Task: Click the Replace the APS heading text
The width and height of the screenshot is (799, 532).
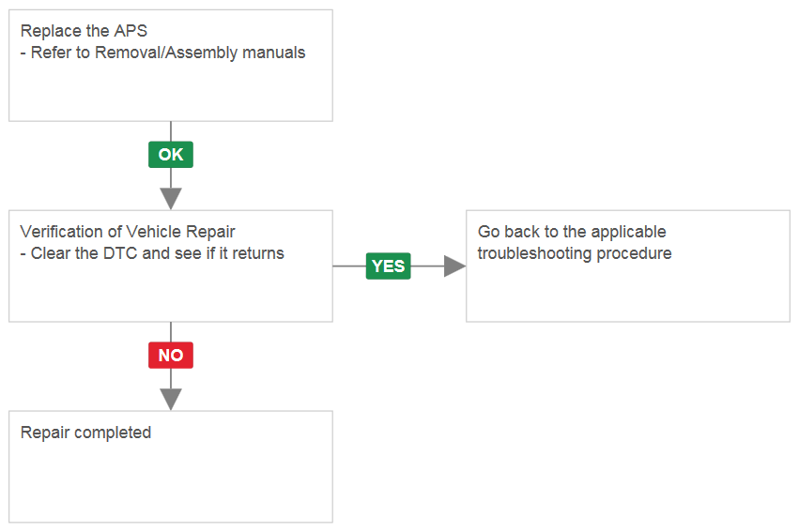Action: pos(84,31)
